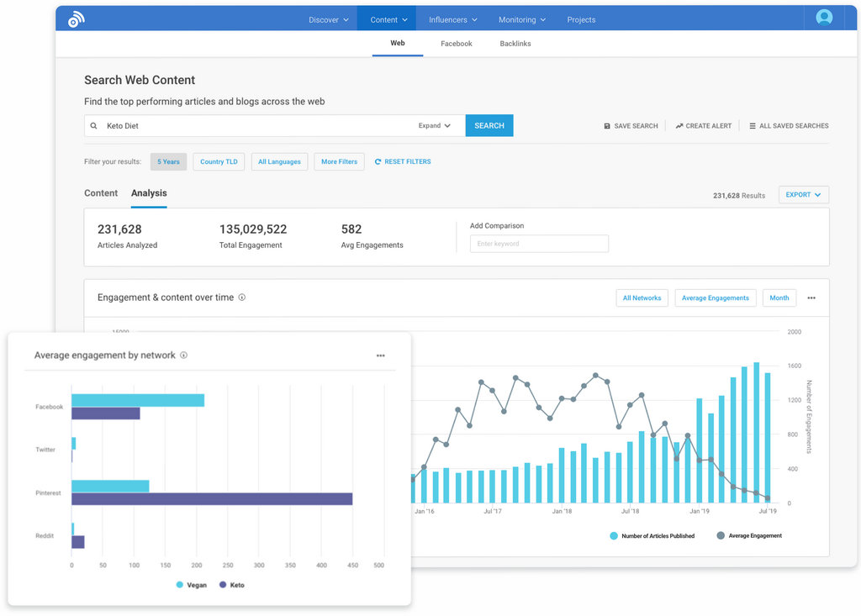The height and width of the screenshot is (616, 861).
Task: Switch to the Facebook tab
Action: click(x=456, y=44)
